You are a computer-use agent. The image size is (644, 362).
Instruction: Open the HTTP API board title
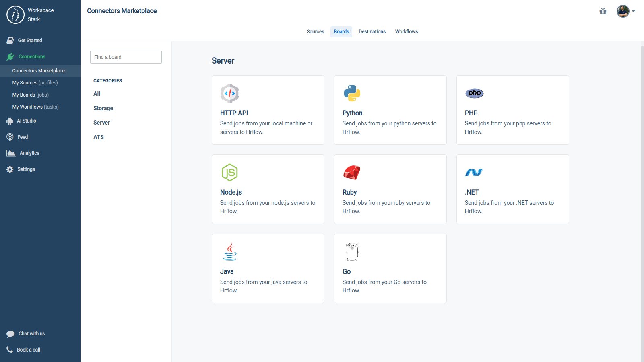coord(234,113)
